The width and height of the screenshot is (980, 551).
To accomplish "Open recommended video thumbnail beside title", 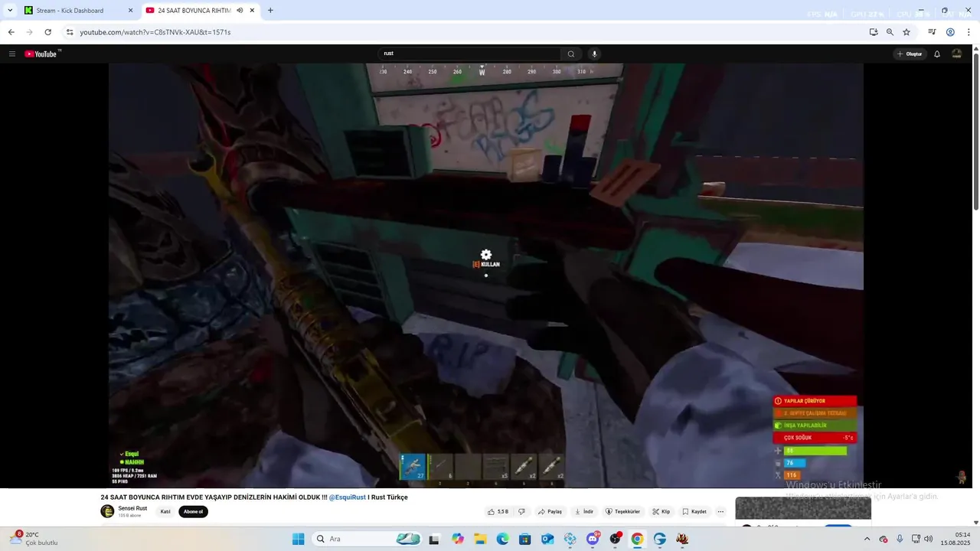I will click(x=803, y=508).
